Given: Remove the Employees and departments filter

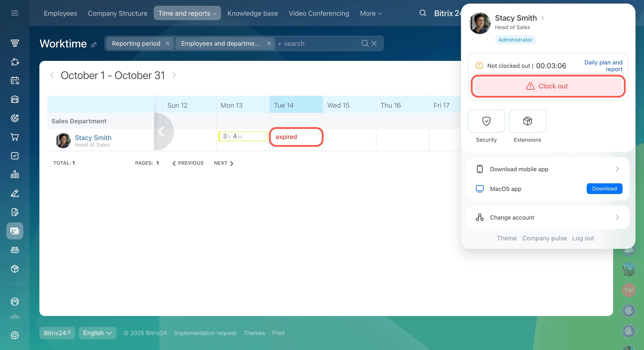Looking at the screenshot, I should click(269, 43).
